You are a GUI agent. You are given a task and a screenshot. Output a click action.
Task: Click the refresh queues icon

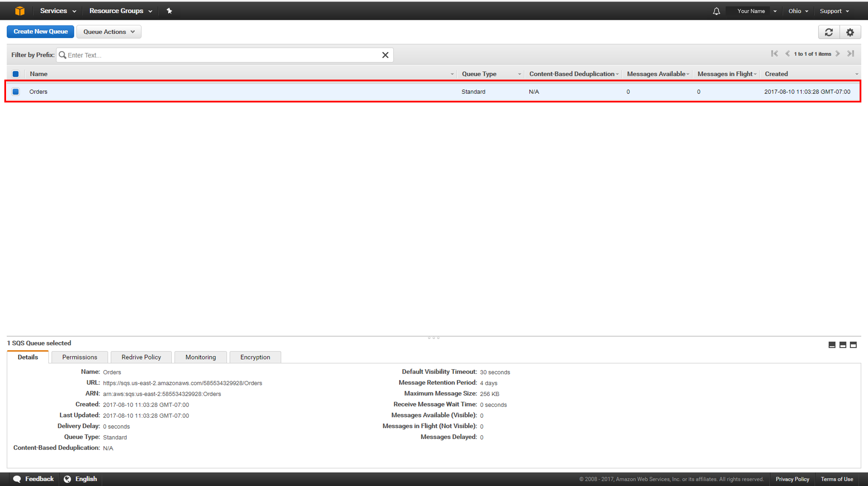tap(829, 32)
